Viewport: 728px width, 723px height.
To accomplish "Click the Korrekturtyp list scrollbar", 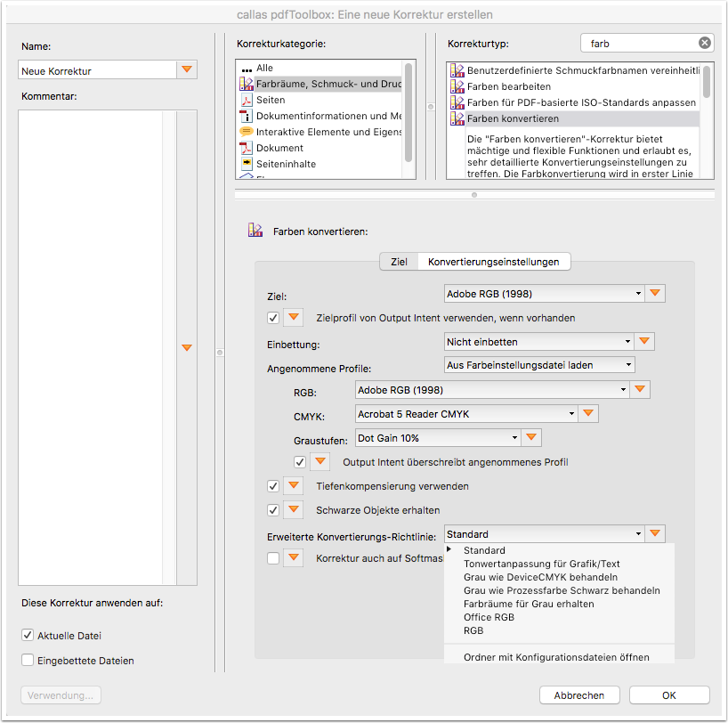I will [706, 82].
